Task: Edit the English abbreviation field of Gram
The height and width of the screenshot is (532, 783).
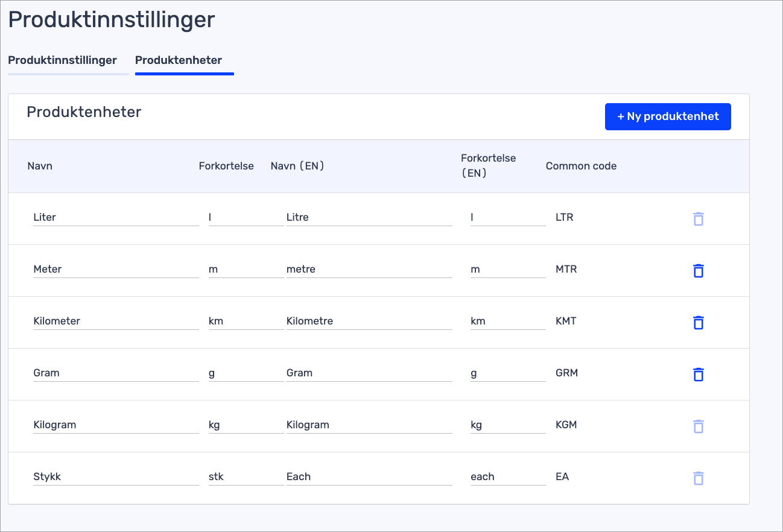Action: point(508,373)
